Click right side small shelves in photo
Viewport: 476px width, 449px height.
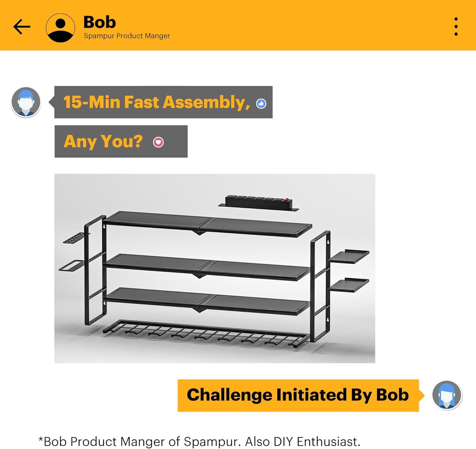click(349, 270)
